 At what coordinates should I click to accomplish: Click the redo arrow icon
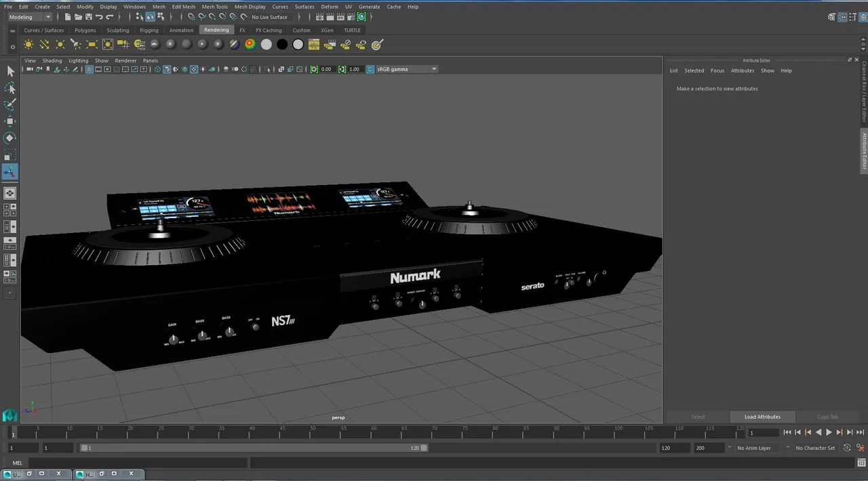click(x=110, y=17)
